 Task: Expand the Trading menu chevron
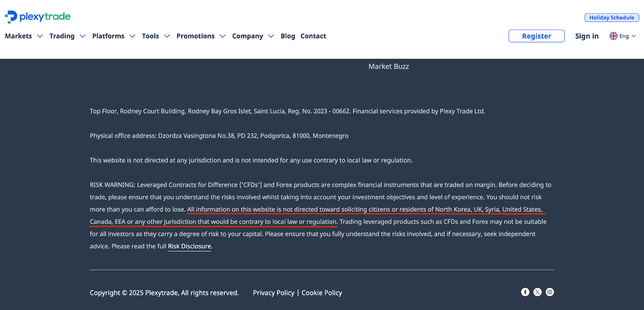coord(83,36)
